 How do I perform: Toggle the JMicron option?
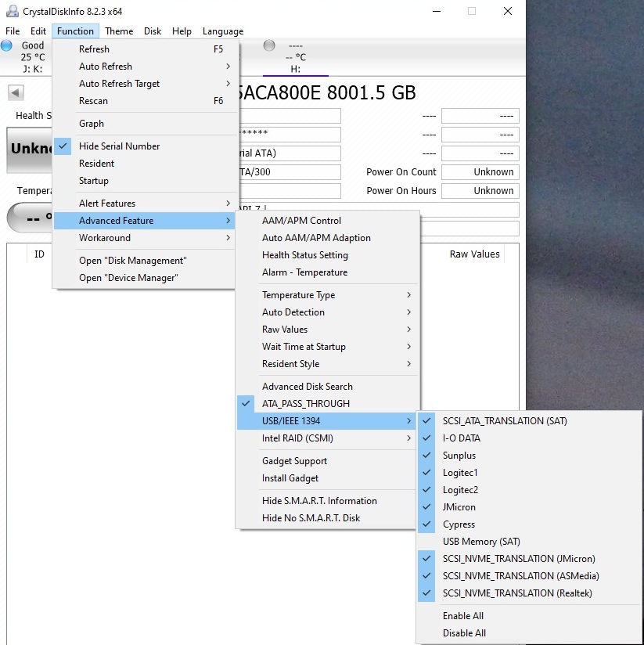coord(529,507)
